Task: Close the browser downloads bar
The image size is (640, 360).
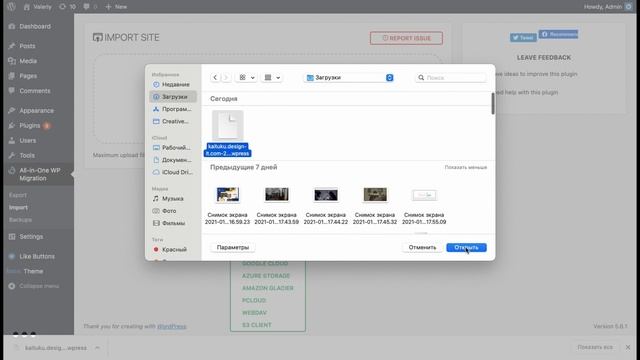Action: (628, 347)
